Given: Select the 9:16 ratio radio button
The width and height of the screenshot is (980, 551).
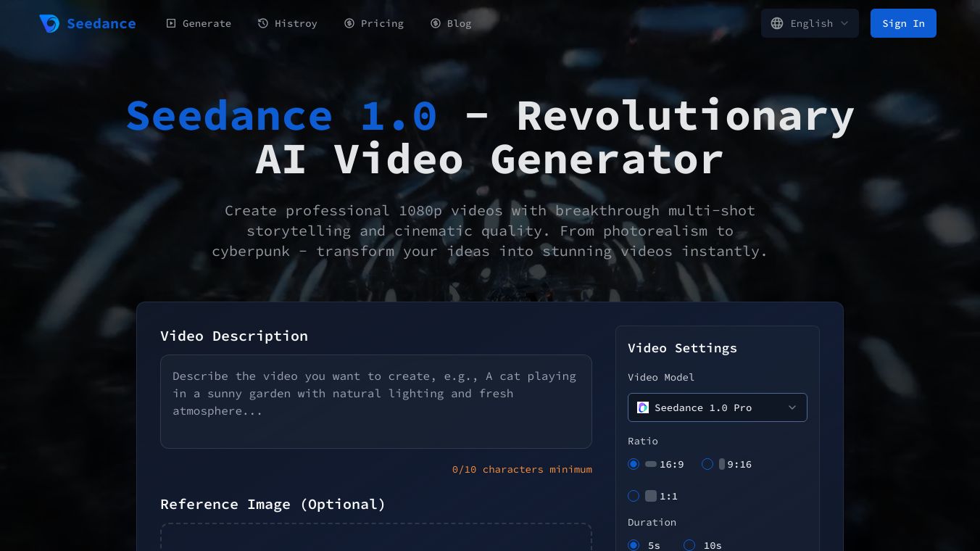Looking at the screenshot, I should point(707,464).
